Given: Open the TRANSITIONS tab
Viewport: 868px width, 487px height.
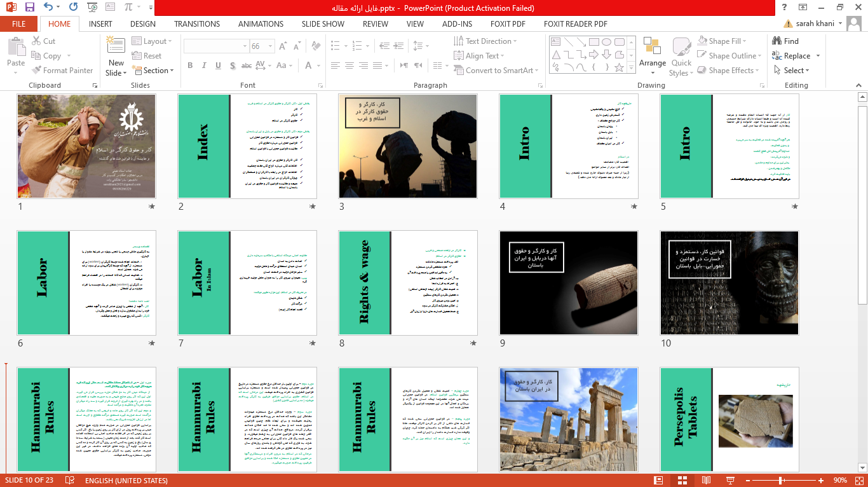Looking at the screenshot, I should 197,24.
